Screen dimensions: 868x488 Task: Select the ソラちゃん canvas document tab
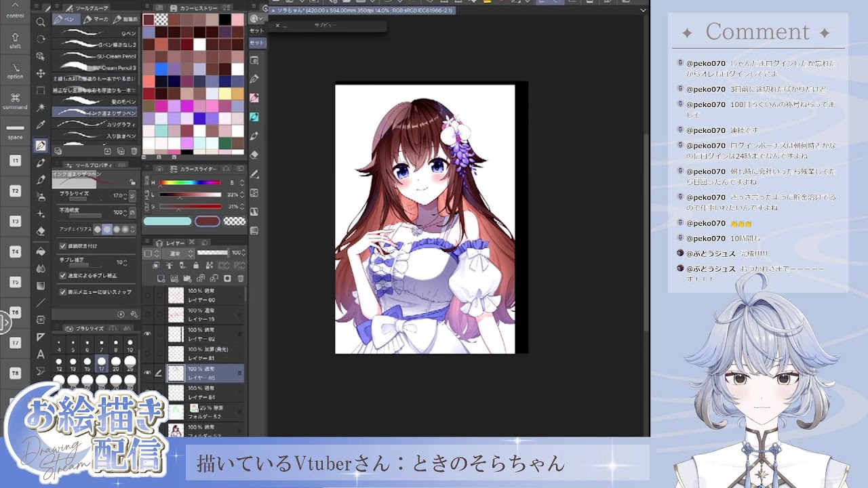tap(363, 10)
